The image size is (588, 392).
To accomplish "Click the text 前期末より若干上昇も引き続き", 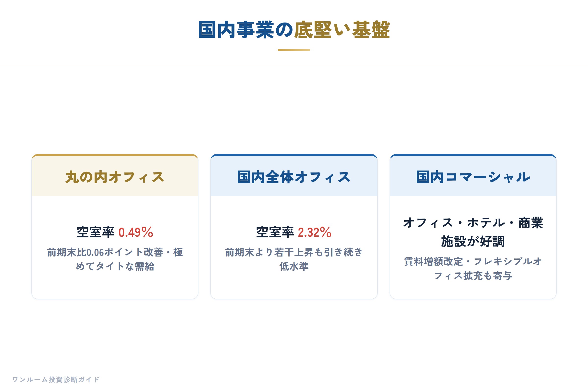I will pos(294,252).
